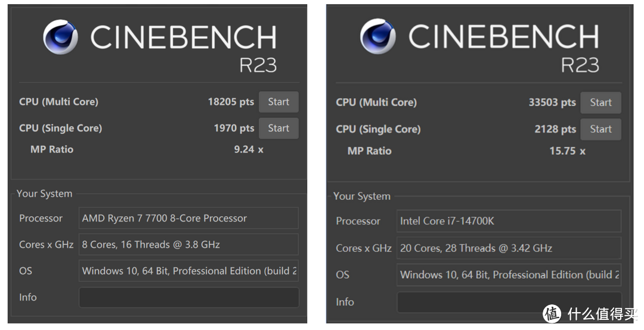Click Your System heading in Ryzen window
This screenshot has width=644, height=330.
[x=44, y=194]
